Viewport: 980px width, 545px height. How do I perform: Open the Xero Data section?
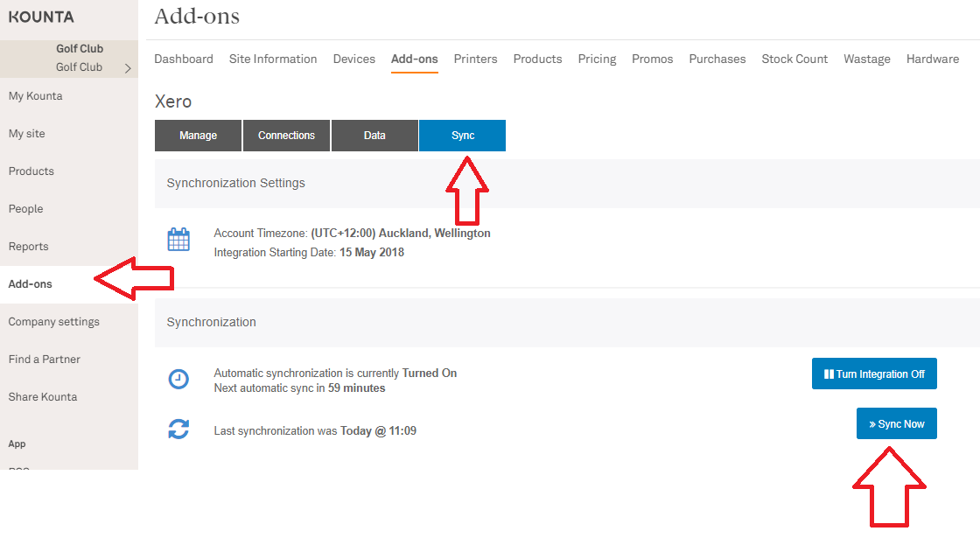click(374, 136)
